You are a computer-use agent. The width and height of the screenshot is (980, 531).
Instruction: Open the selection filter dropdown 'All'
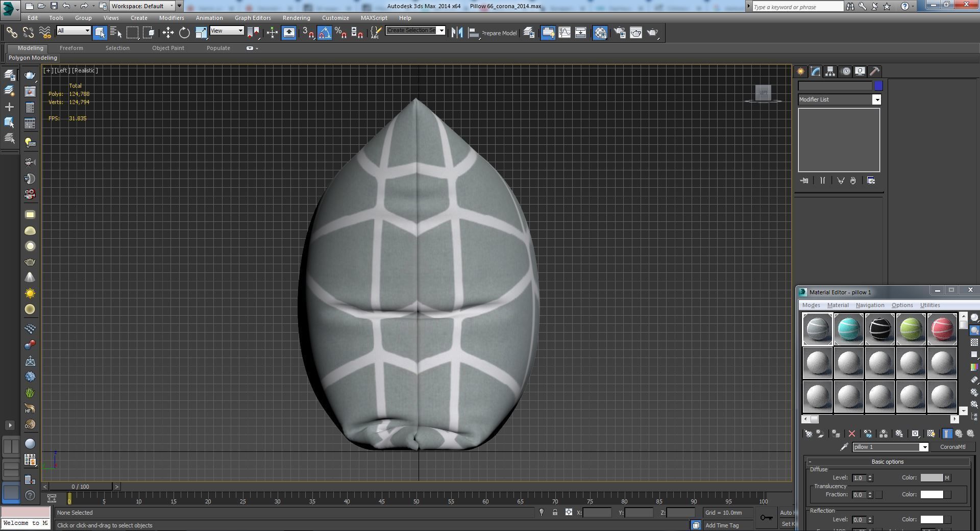tap(73, 31)
